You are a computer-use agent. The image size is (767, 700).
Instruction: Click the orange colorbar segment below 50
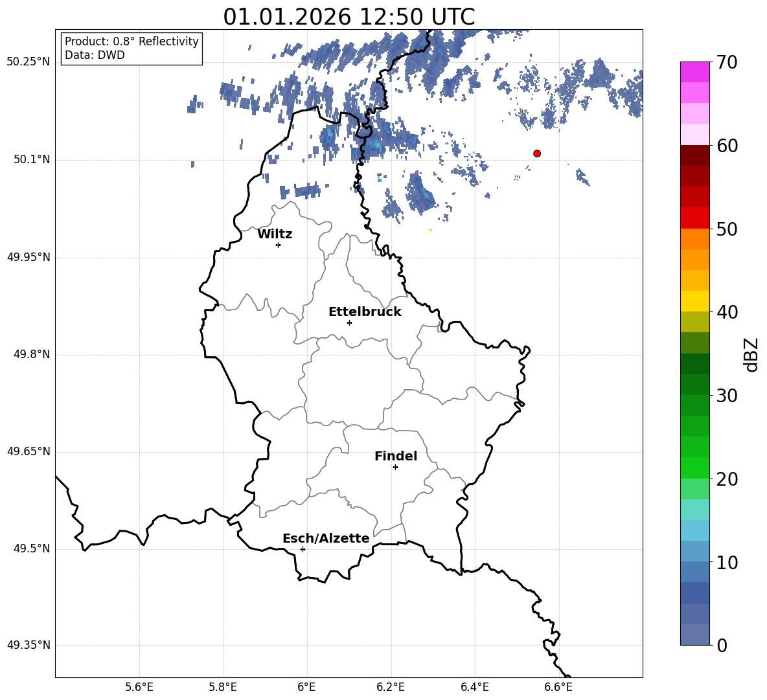coord(694,239)
